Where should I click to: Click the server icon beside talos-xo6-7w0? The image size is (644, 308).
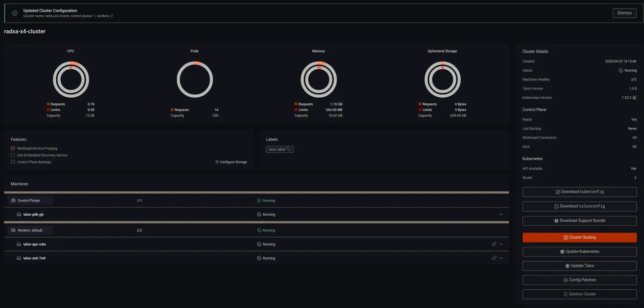[x=19, y=258]
